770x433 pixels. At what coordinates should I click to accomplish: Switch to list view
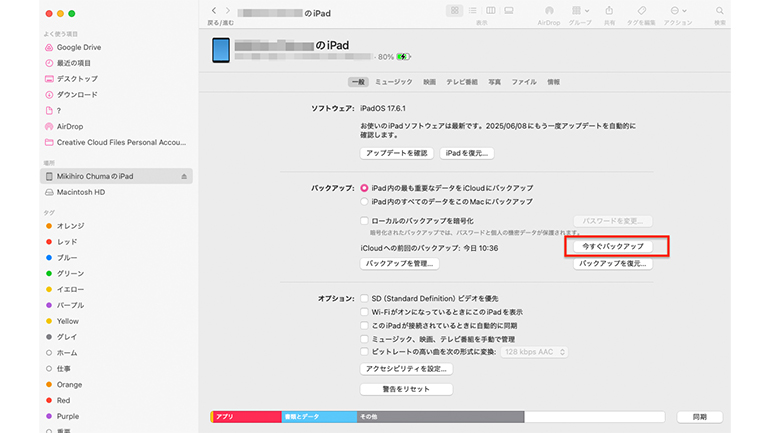click(472, 10)
